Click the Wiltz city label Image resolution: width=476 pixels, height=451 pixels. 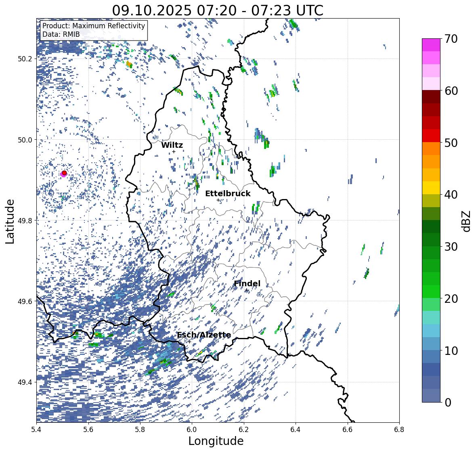pyautogui.click(x=172, y=145)
